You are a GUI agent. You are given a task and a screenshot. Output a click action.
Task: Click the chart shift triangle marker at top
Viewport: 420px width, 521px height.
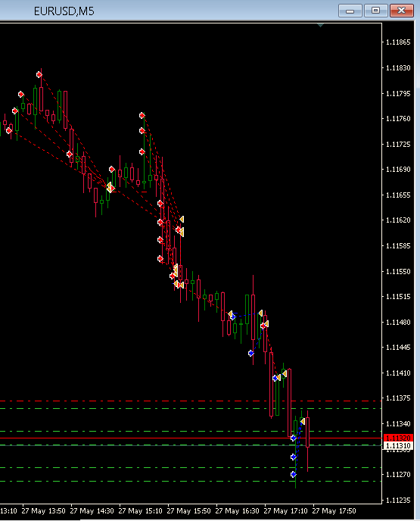(320, 25)
